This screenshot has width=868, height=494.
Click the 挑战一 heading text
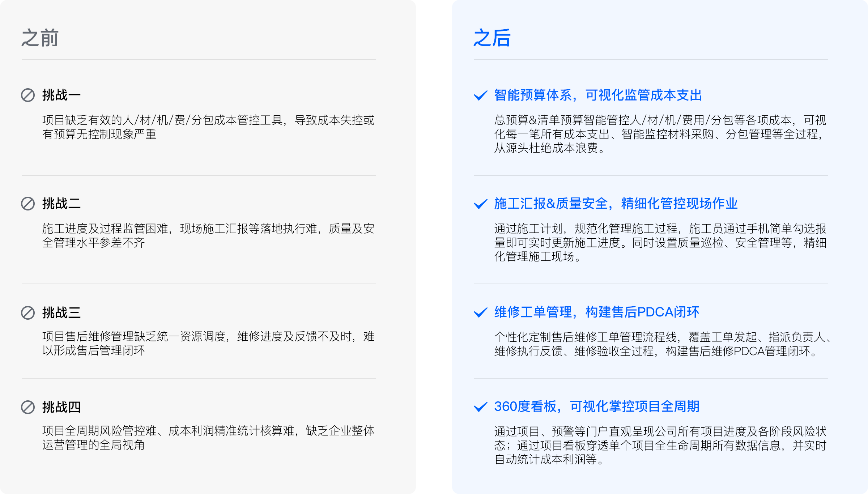tap(61, 95)
